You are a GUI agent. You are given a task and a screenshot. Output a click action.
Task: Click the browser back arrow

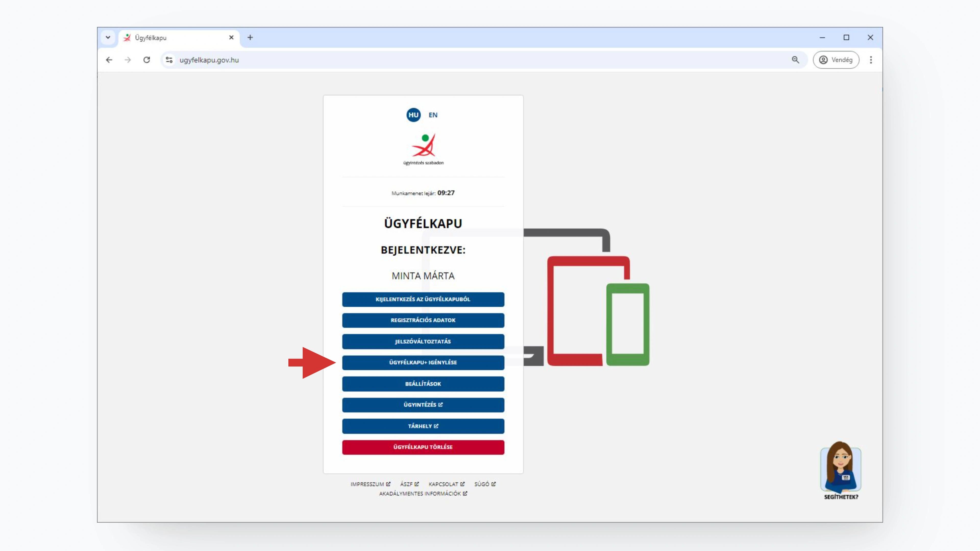coord(109,60)
